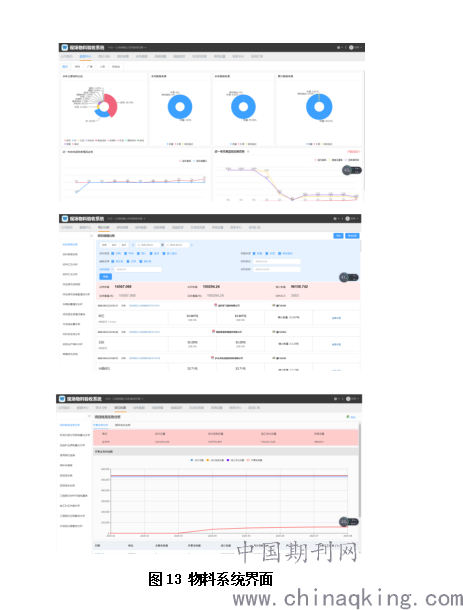Switch to the second tab above the pink summary table
Viewport: 463px width, 610px height.
pos(123,425)
